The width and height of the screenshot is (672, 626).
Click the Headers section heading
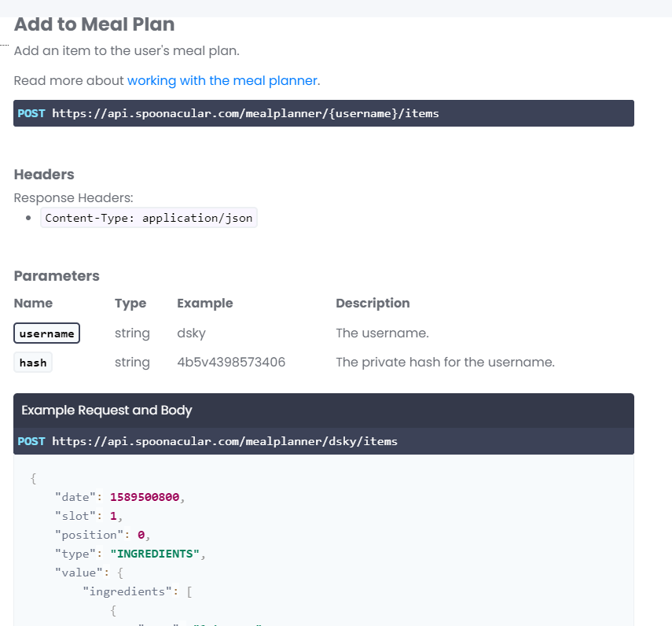click(x=44, y=175)
